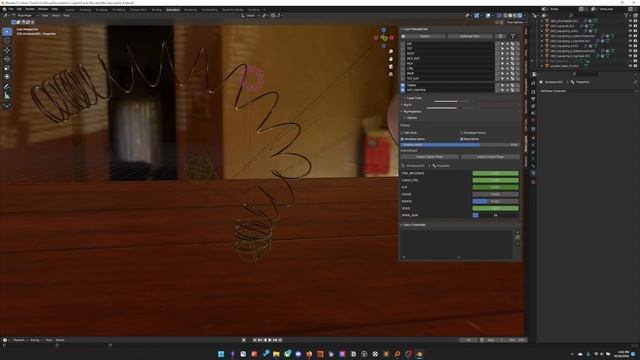
Task: Toggle the Bone Name checkbox
Action: (462, 139)
